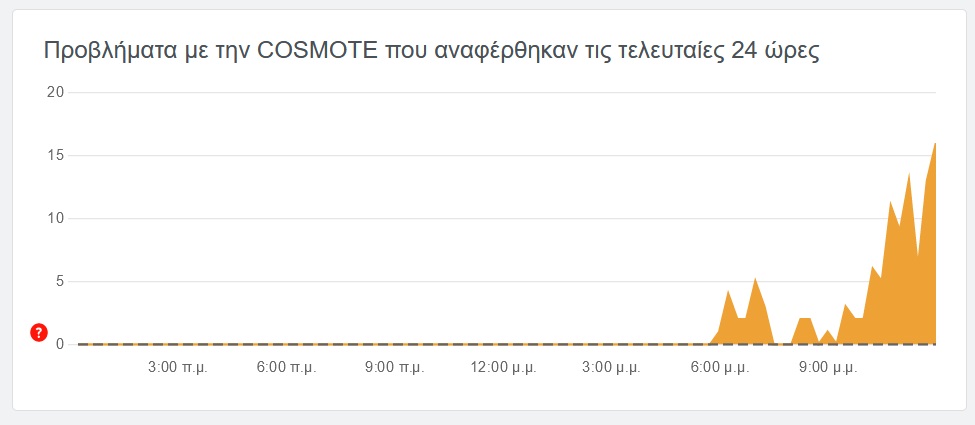Click the orange peak reaching just above 5
Image resolution: width=975 pixels, height=425 pixels.
(x=755, y=280)
